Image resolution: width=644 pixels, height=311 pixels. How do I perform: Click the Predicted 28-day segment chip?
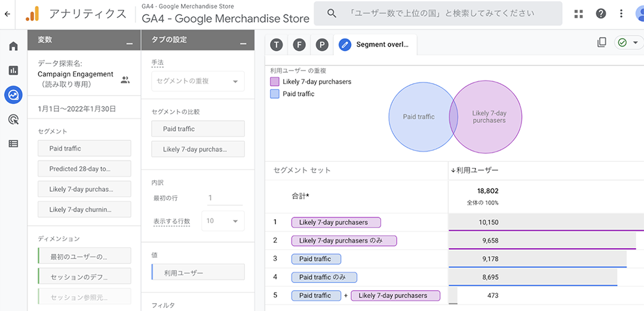[84, 168]
